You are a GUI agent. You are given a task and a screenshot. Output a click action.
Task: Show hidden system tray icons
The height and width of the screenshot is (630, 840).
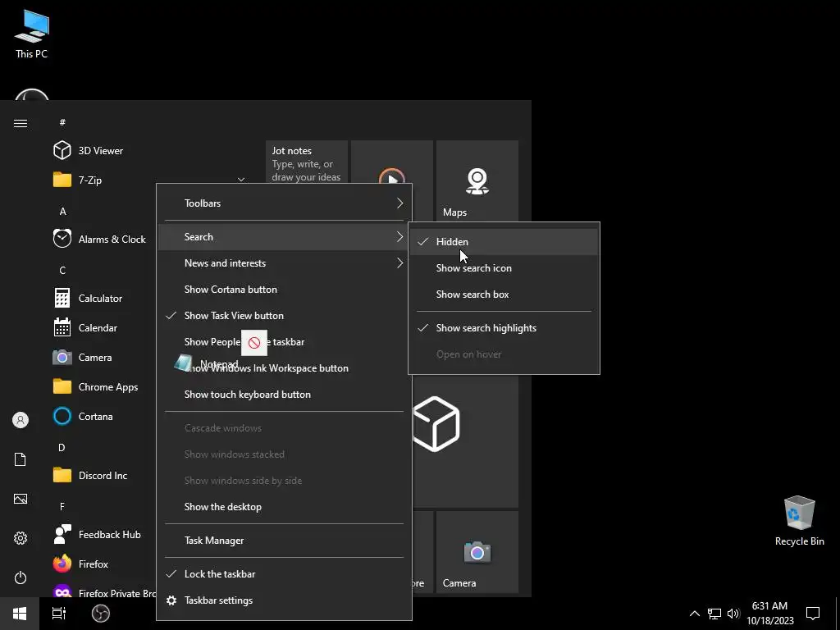pyautogui.click(x=694, y=614)
